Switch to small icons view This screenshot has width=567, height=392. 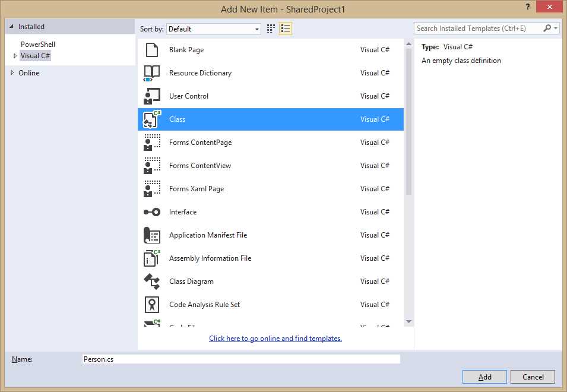pos(271,29)
